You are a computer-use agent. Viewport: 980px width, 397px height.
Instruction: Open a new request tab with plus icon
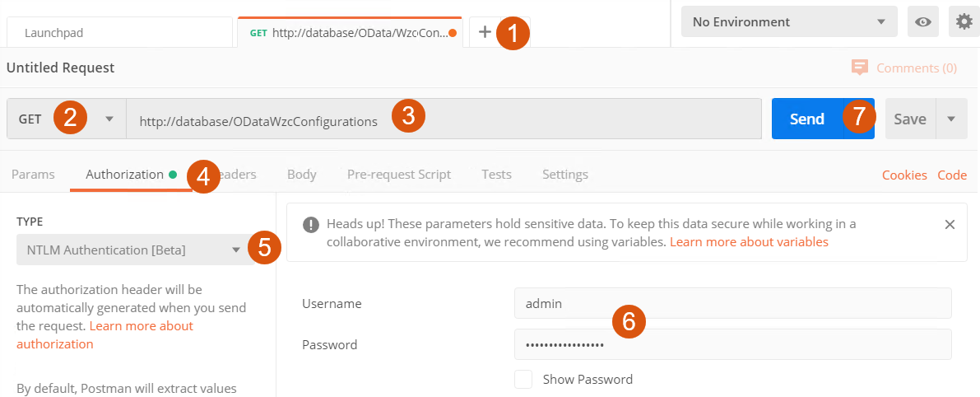(x=485, y=32)
